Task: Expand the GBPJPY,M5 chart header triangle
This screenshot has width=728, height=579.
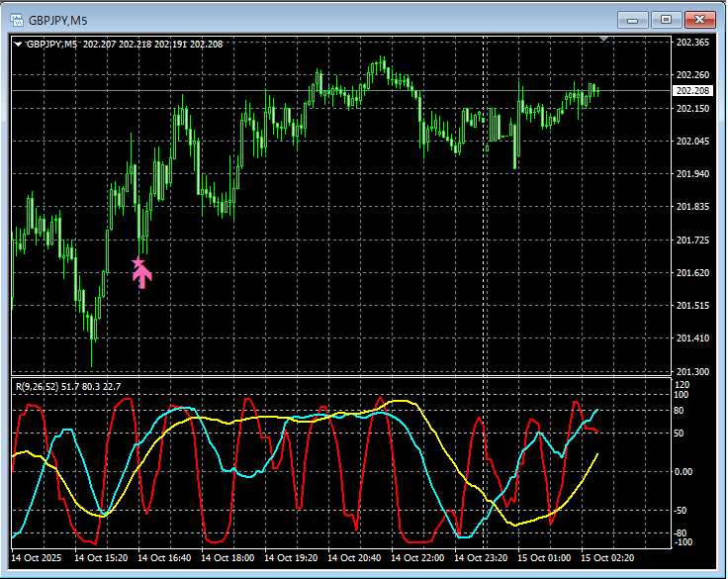Action: tap(18, 45)
